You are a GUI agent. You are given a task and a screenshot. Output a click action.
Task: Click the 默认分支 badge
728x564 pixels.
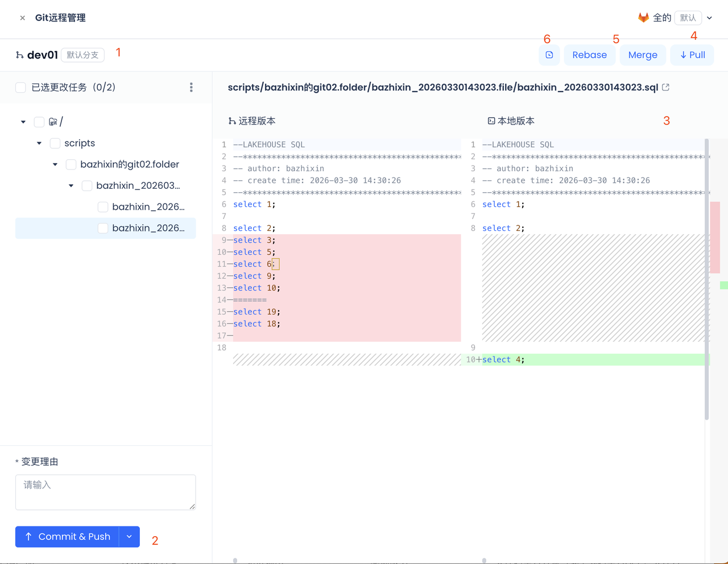(x=82, y=55)
